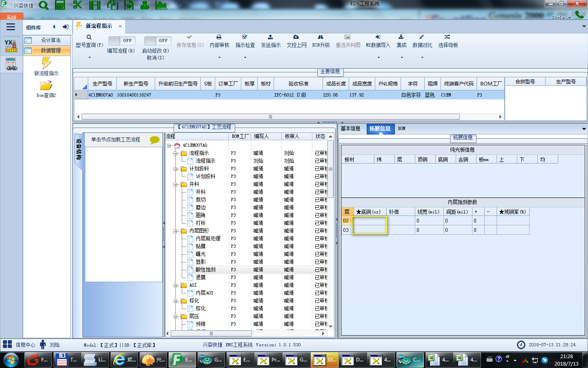
Task: Switch to BOM tab
Action: click(x=401, y=128)
